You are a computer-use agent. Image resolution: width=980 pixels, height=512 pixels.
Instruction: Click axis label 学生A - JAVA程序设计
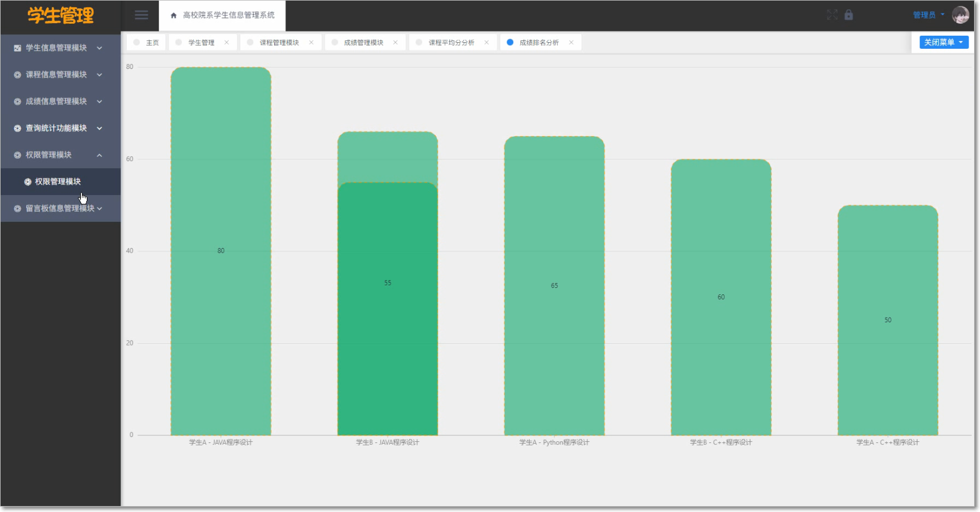coord(221,442)
